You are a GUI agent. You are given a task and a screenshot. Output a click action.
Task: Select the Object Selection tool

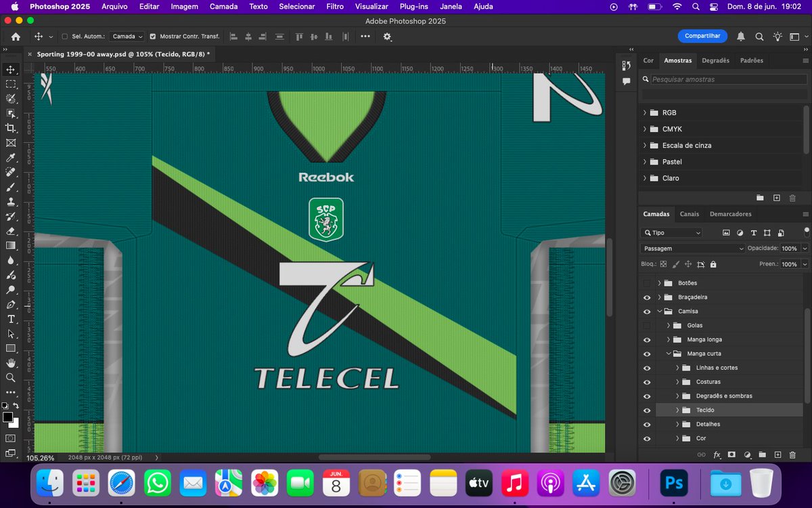coord(11,114)
